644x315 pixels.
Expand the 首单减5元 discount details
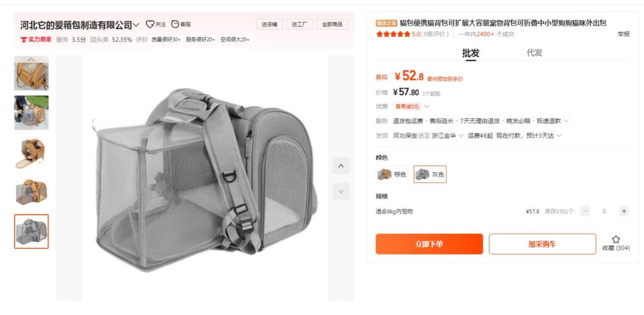click(x=426, y=106)
